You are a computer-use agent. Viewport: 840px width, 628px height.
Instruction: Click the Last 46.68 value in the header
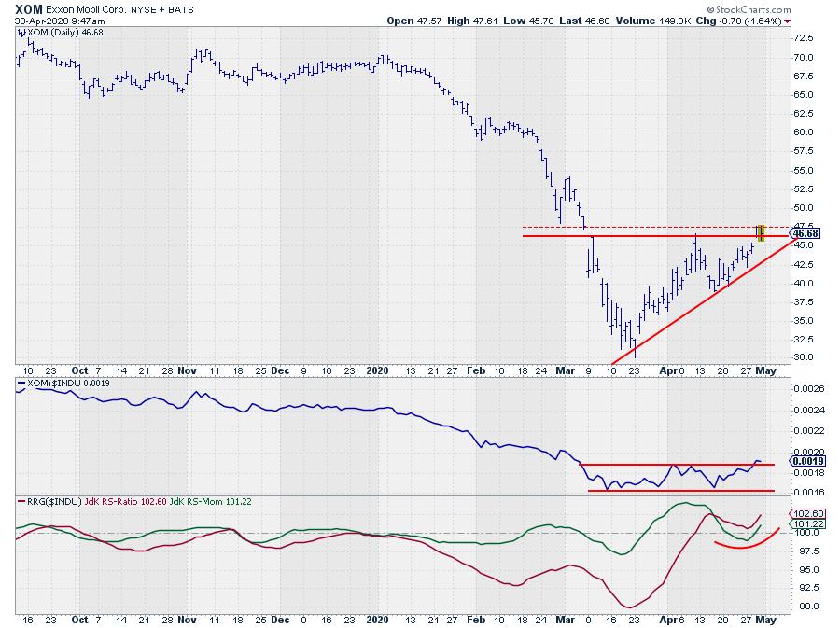click(x=584, y=21)
